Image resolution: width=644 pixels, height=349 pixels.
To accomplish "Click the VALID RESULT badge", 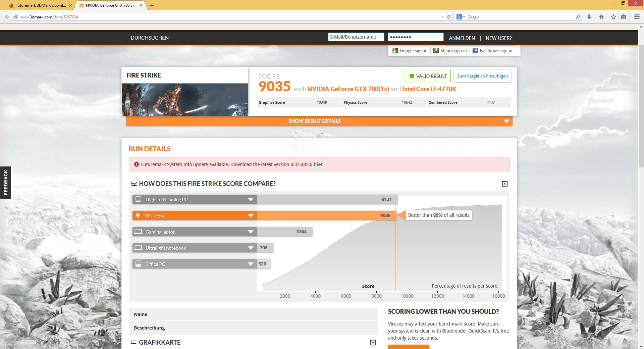I will point(427,76).
